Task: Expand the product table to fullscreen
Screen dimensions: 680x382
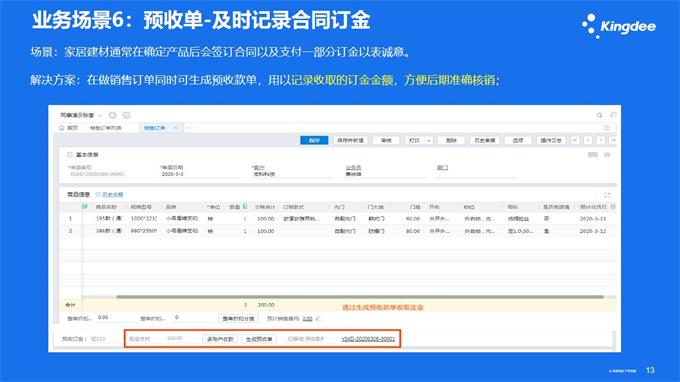Action: [x=607, y=195]
